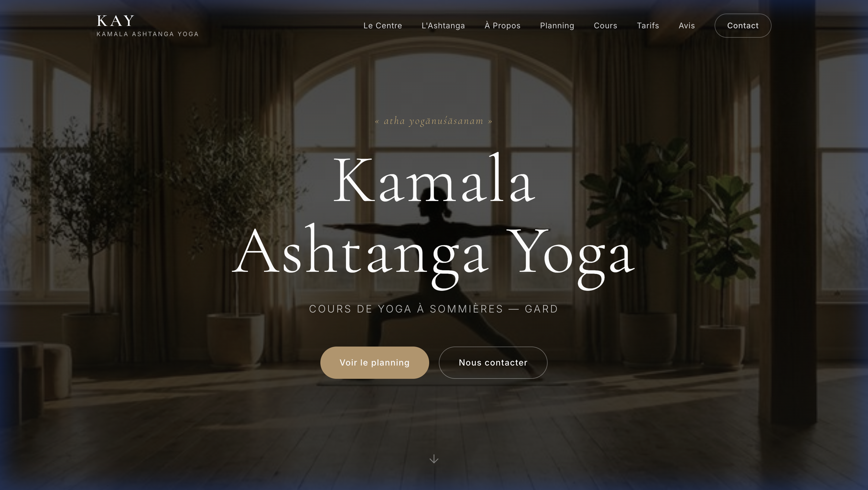Click the scroll-down arrow icon
The width and height of the screenshot is (868, 490).
[x=434, y=459]
